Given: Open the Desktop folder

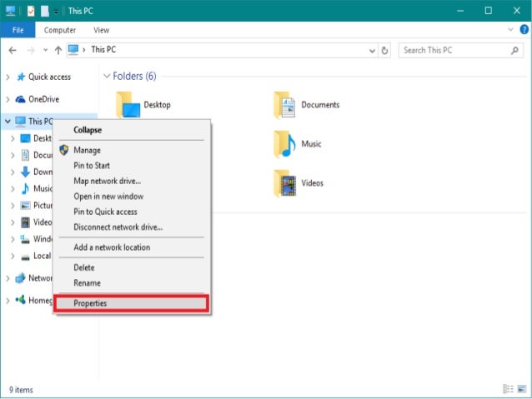Looking at the screenshot, I should point(143,105).
